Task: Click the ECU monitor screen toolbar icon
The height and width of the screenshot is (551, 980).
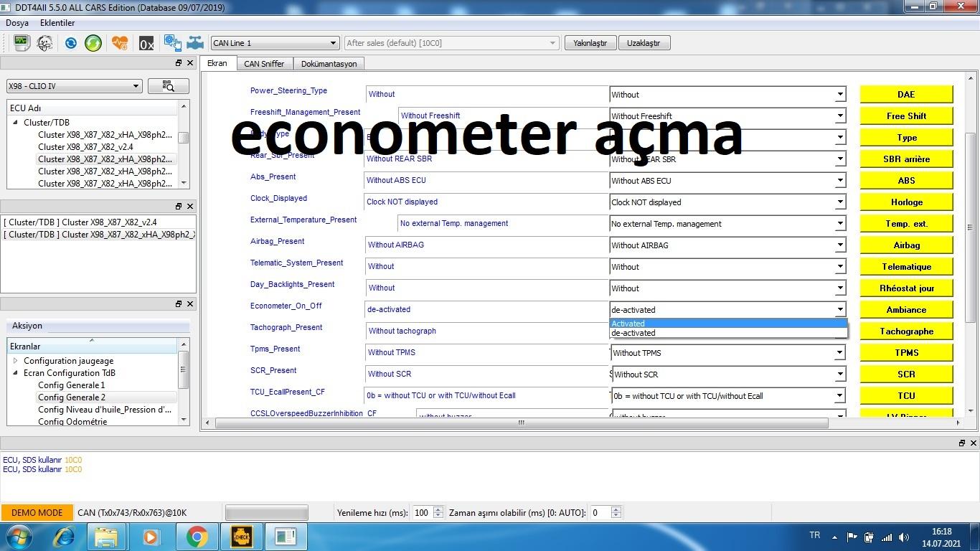Action: click(x=21, y=43)
